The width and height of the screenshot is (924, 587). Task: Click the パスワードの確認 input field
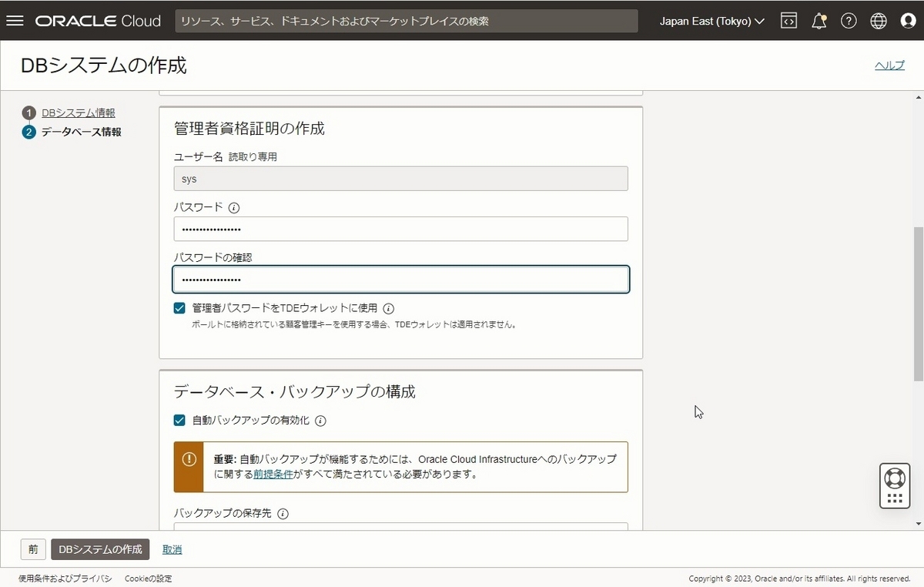point(400,279)
